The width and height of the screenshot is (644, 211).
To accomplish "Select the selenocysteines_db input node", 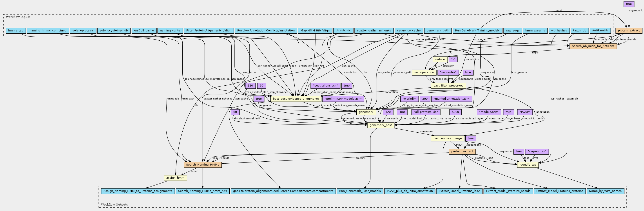I will pos(114,31).
